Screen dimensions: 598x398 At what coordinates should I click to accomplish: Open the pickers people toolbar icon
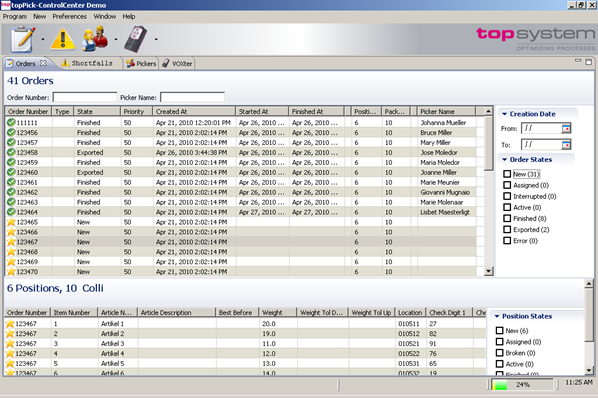(94, 39)
